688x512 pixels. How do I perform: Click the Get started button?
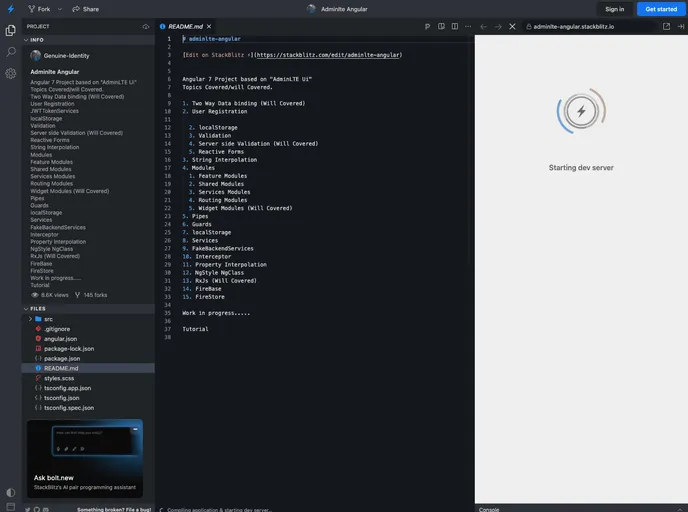[x=661, y=9]
